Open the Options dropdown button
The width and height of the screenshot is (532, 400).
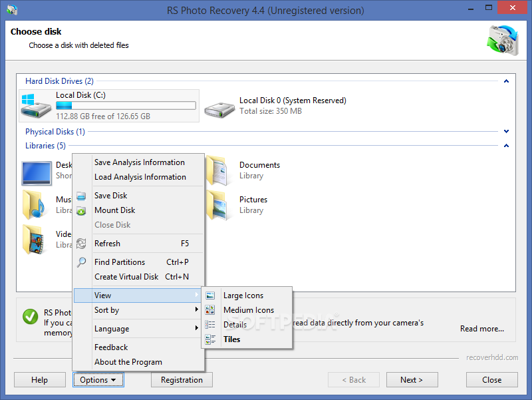pyautogui.click(x=98, y=379)
